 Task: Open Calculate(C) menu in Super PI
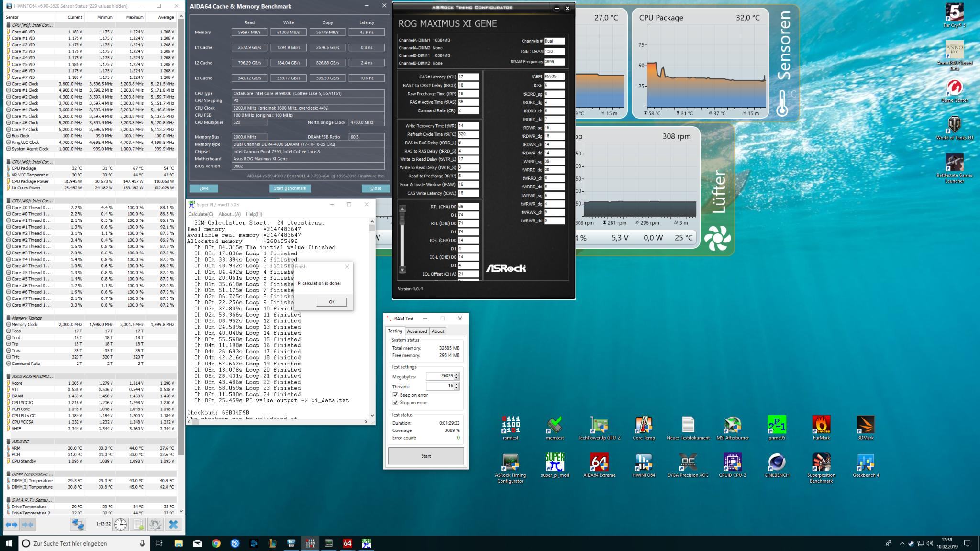tap(200, 214)
